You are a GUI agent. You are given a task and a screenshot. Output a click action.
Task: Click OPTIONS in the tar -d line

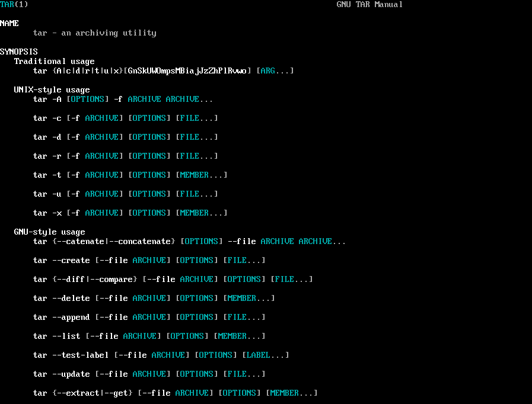pyautogui.click(x=149, y=137)
